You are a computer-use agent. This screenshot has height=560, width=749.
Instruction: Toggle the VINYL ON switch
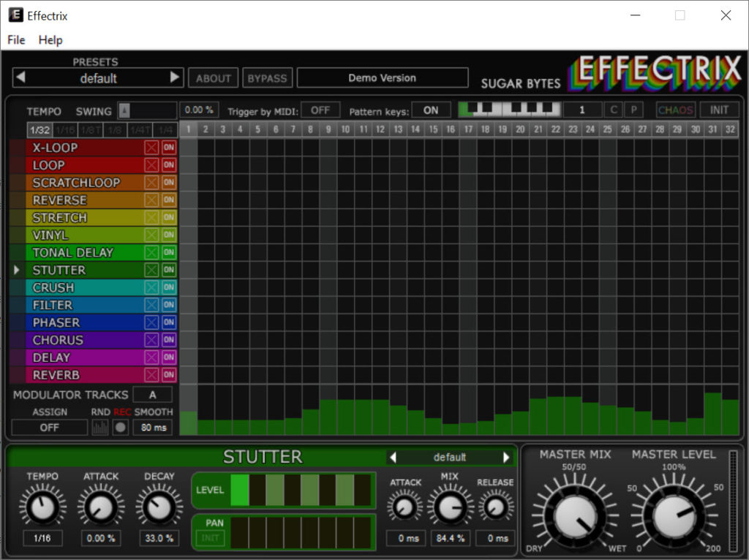pos(169,235)
